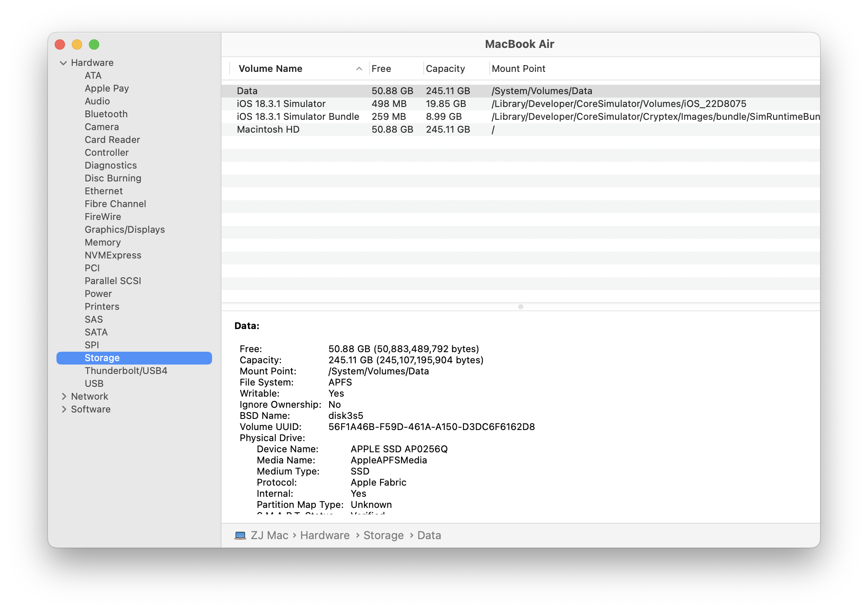Expand the Software section
This screenshot has width=868, height=611.
(x=64, y=409)
